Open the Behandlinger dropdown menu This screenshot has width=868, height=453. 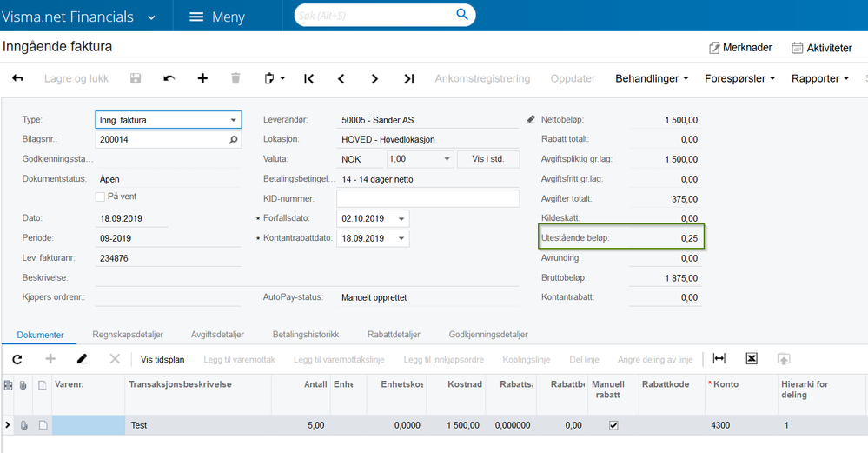click(652, 78)
